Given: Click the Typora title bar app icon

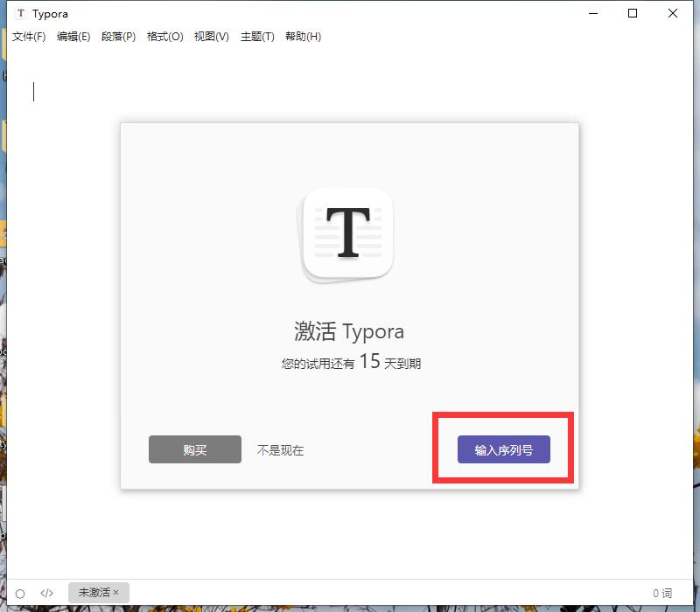Looking at the screenshot, I should (20, 14).
